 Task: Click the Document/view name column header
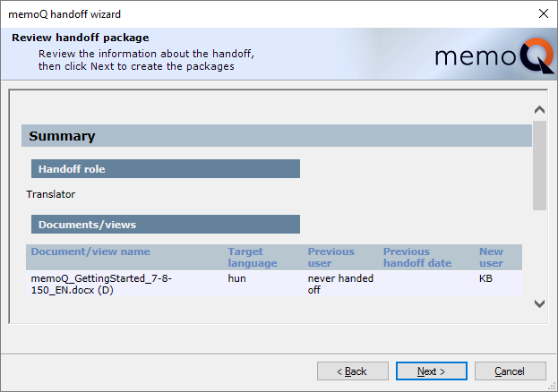90,251
